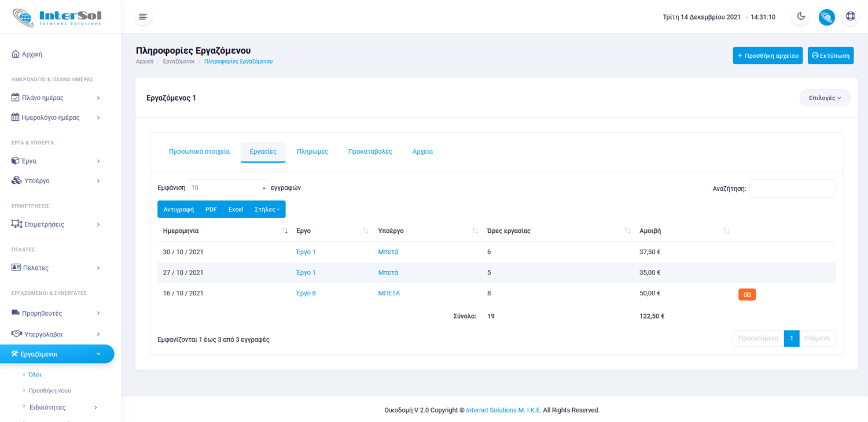Sort table by Ημερομηνία column arrows
Viewport: 868px width, 422px height.
284,231
